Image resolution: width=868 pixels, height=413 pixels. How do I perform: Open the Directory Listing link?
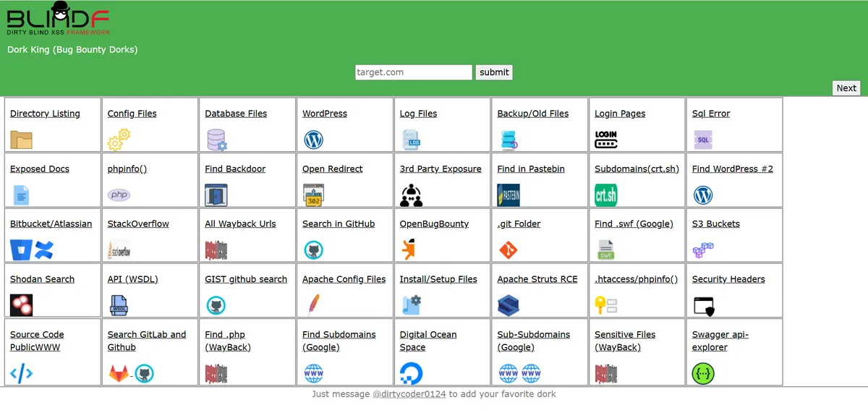pyautogui.click(x=45, y=114)
